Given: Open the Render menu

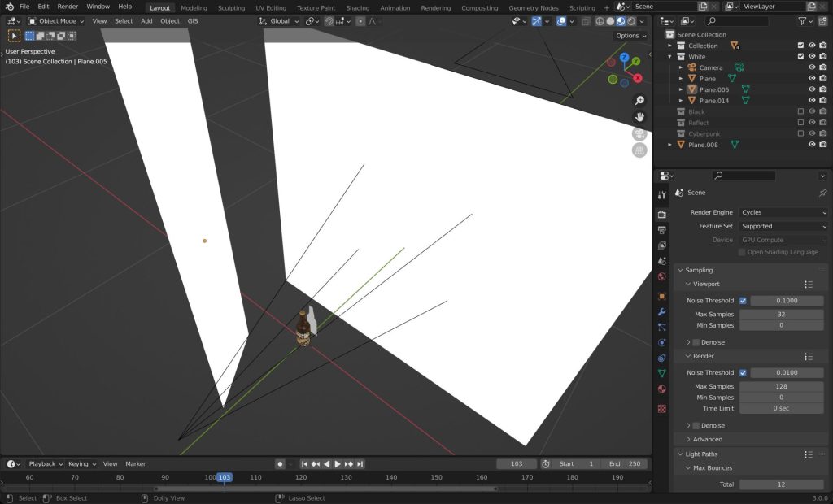Looking at the screenshot, I should pos(68,7).
